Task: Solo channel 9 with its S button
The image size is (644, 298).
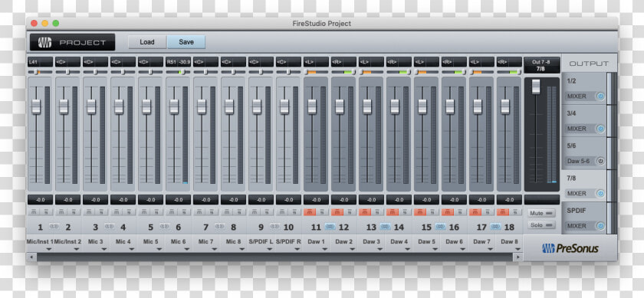Action: coord(267,211)
